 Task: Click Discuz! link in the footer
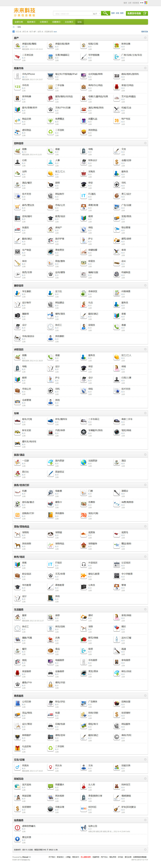point(25,857)
